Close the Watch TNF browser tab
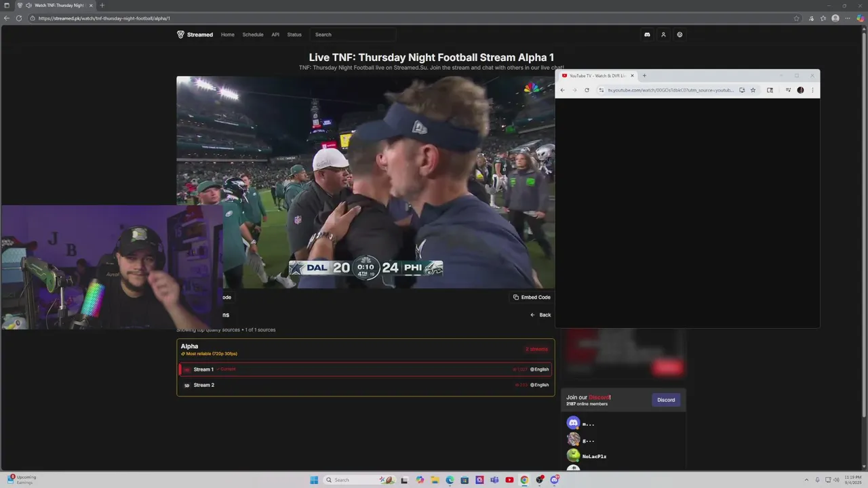Image resolution: width=868 pixels, height=488 pixels. point(91,5)
